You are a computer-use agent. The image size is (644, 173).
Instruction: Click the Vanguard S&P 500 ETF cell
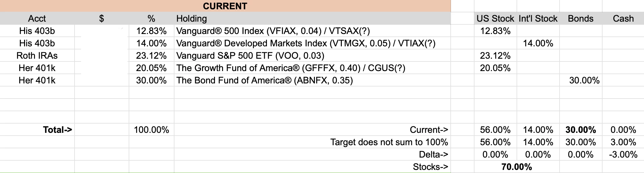tap(312, 56)
